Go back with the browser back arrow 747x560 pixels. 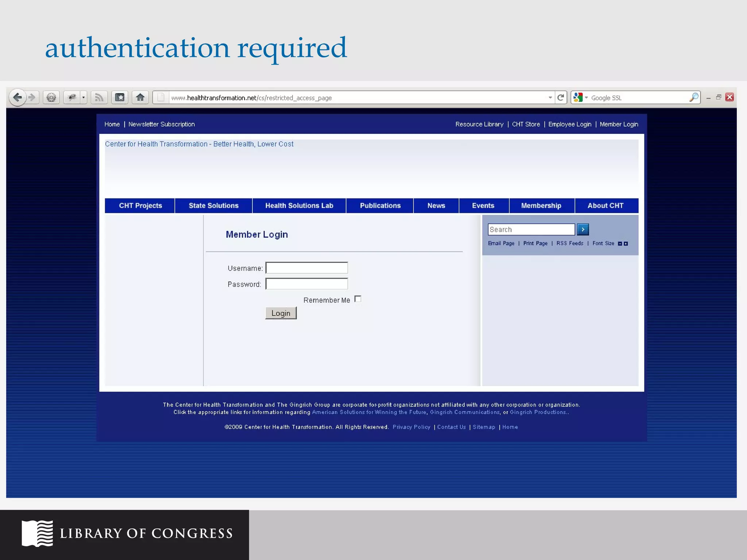[17, 97]
